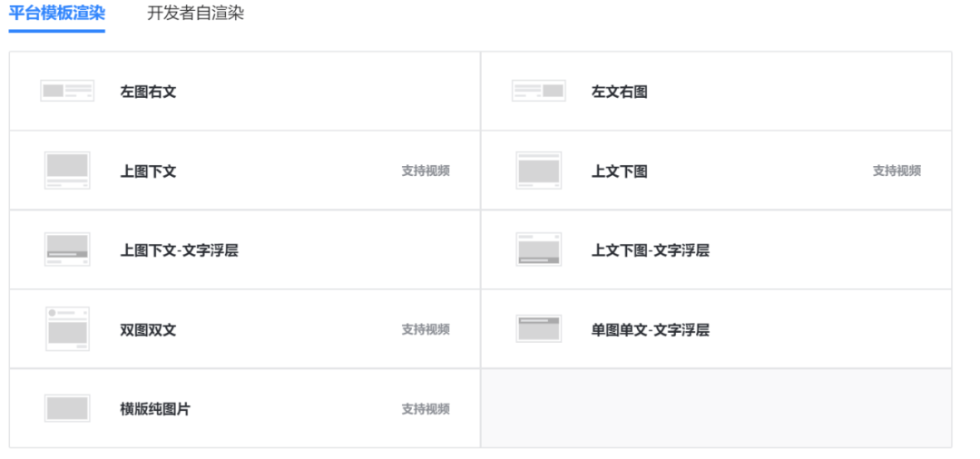The height and width of the screenshot is (459, 980).
Task: Click 支持视频 tag on 上图下文 row
Action: [x=426, y=171]
